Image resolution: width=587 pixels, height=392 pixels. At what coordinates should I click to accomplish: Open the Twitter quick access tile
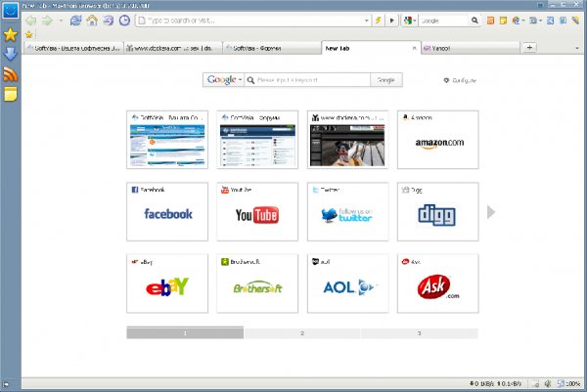pos(347,211)
